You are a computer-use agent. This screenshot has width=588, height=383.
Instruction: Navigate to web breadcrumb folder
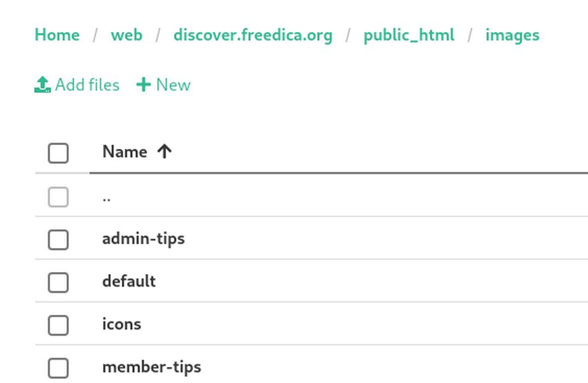coord(126,35)
